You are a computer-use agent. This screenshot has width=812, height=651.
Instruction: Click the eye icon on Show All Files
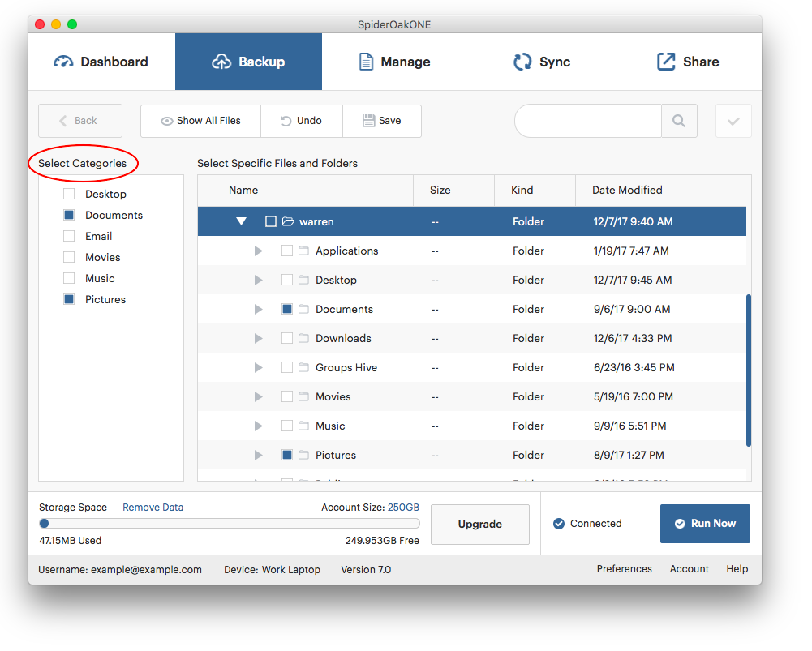tap(167, 121)
